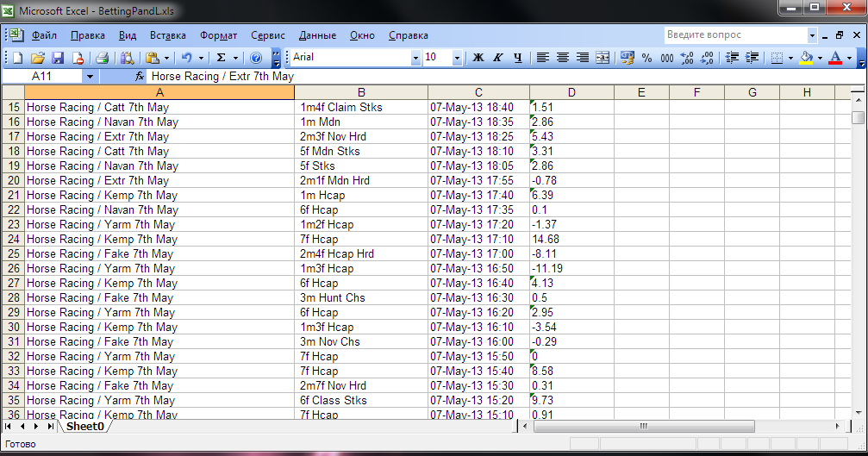868x456 pixels.
Task: Apply red font color
Action: pos(835,58)
